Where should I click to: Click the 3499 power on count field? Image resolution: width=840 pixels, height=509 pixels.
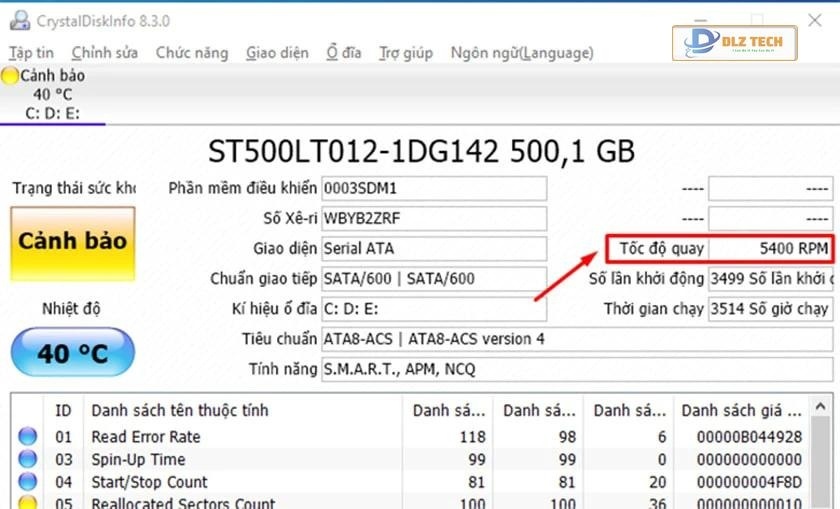(770, 279)
